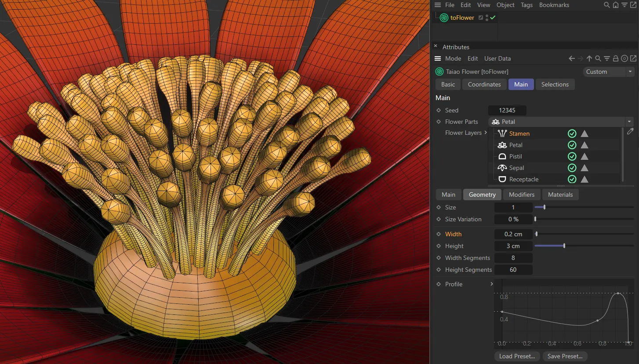Click the Load Preset button

click(517, 356)
